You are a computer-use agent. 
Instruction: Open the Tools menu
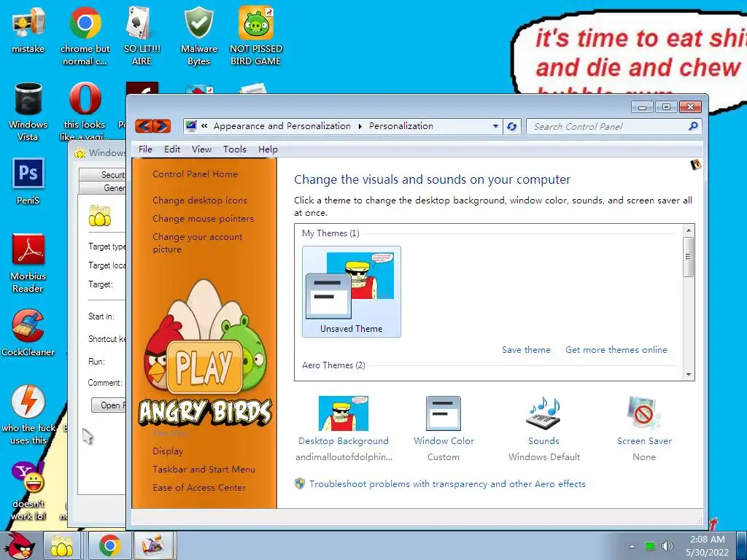tap(235, 149)
